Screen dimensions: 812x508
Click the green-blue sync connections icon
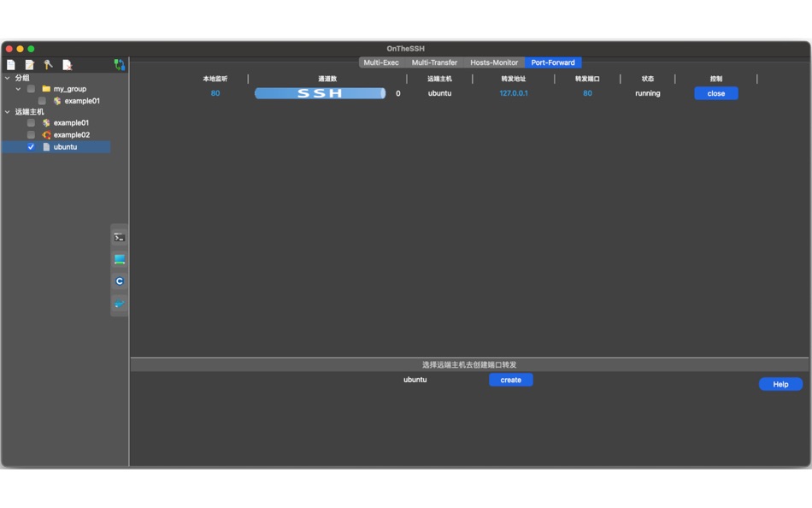pos(120,65)
